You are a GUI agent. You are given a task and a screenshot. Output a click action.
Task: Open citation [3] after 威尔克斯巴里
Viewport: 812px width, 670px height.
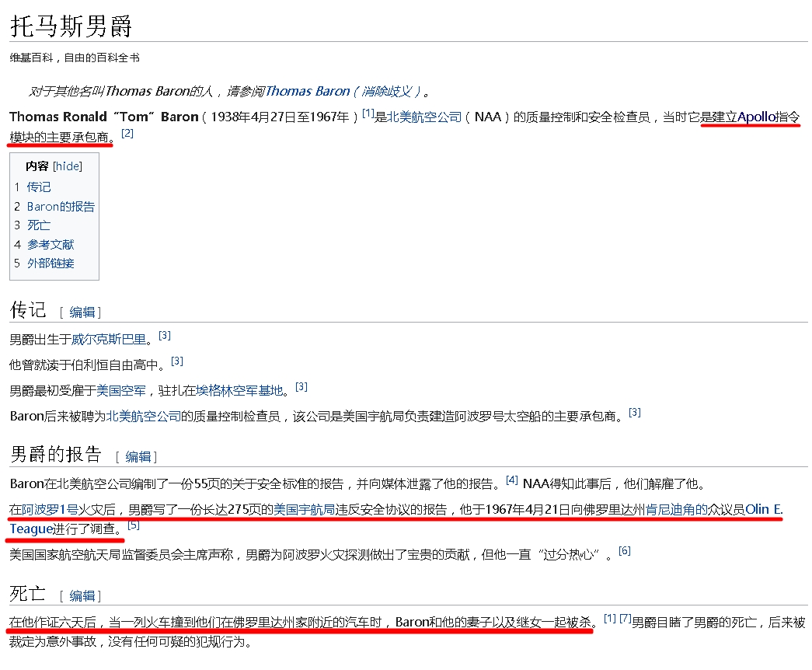coord(165,336)
